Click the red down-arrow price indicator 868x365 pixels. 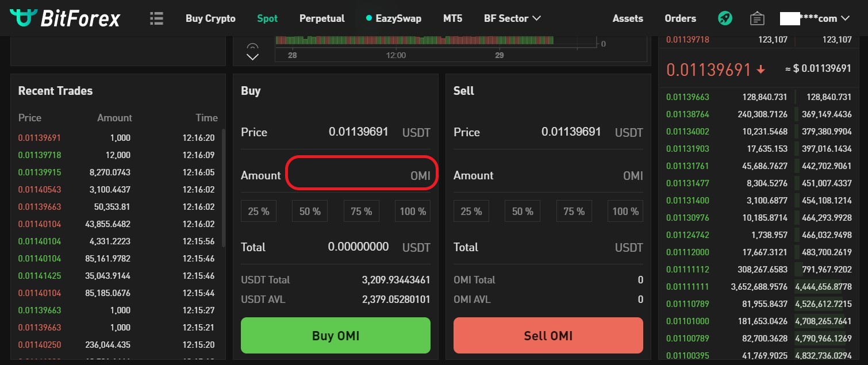pyautogui.click(x=761, y=70)
